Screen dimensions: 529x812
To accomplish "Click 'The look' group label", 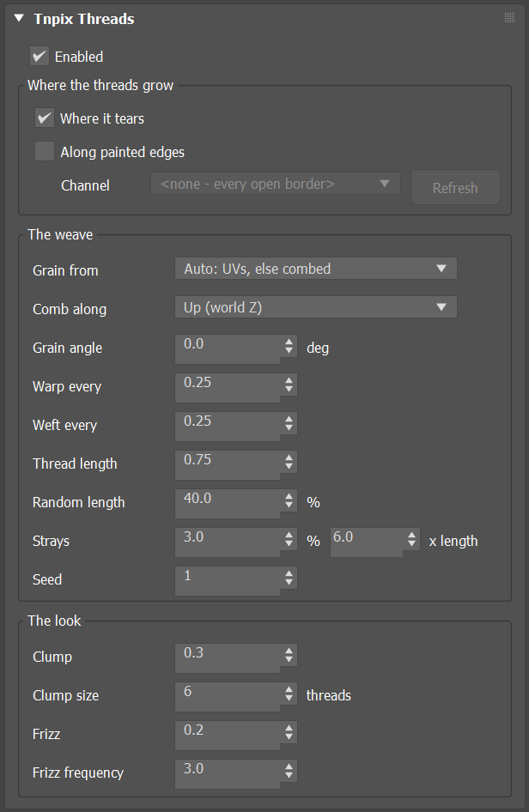I will tap(54, 621).
